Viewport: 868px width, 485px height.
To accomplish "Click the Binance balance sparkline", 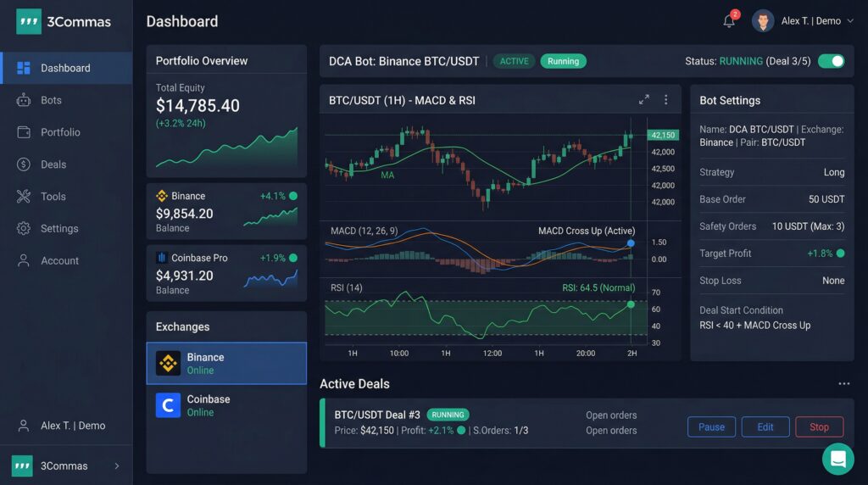I will pos(270,217).
